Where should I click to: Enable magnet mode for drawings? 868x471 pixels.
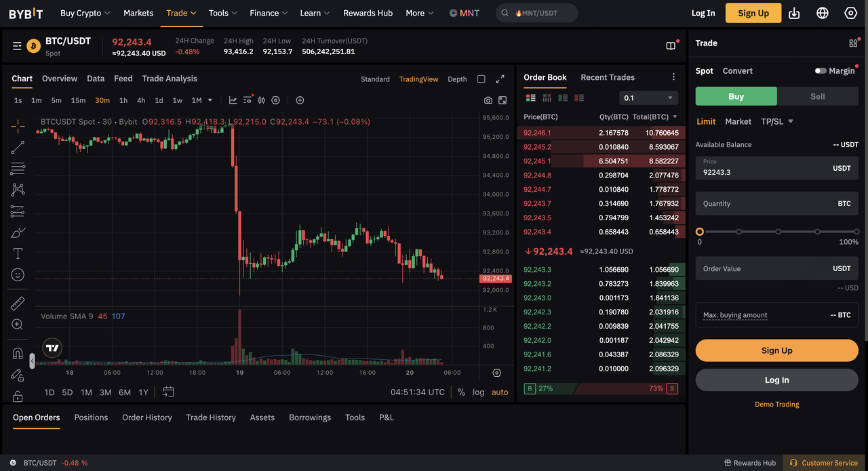pos(18,354)
